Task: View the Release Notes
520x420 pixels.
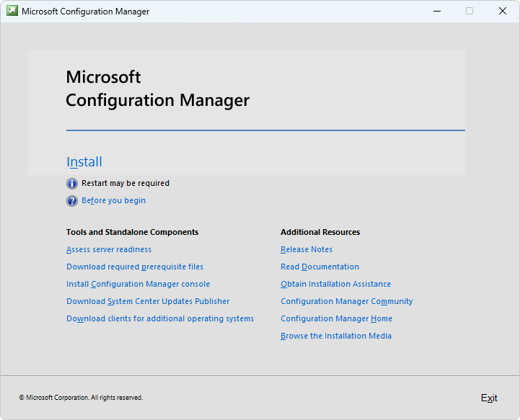Action: pyautogui.click(x=307, y=249)
